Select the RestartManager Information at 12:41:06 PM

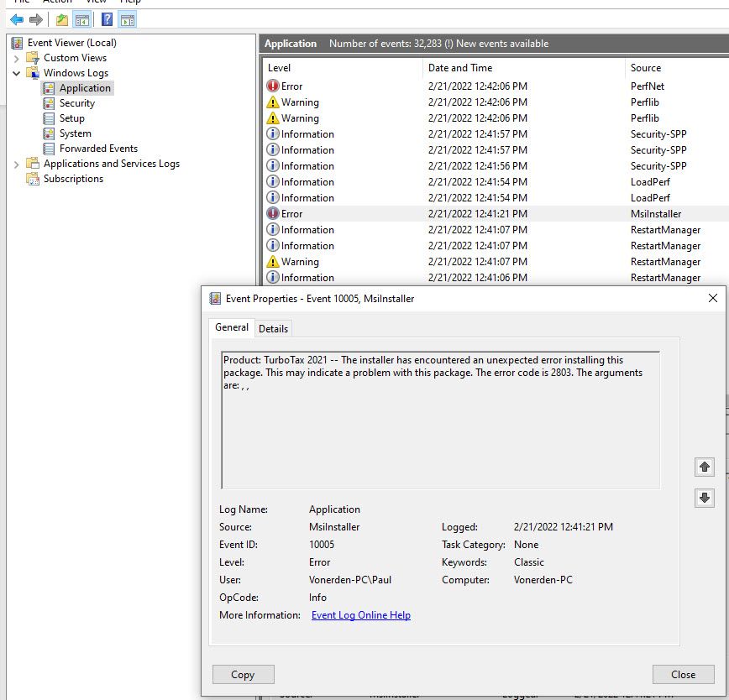tap(496, 277)
